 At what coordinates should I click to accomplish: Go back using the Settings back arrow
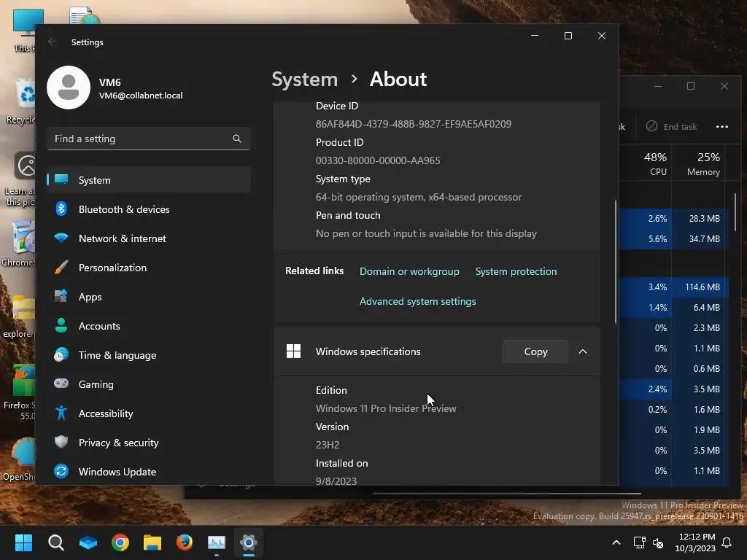point(52,42)
